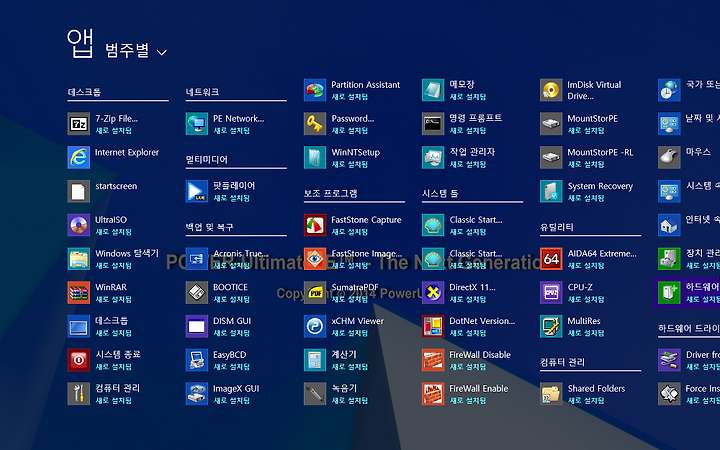Open FastStone Capture icon

(315, 225)
